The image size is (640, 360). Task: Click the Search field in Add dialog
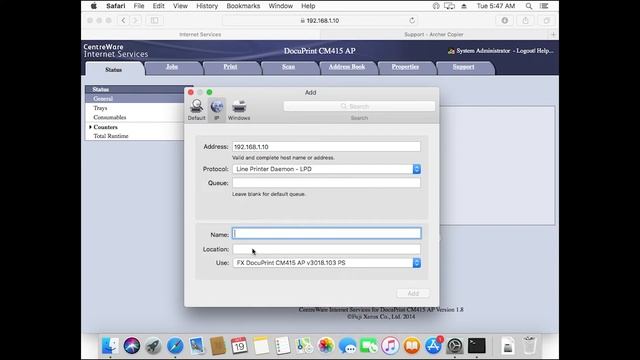click(x=359, y=107)
